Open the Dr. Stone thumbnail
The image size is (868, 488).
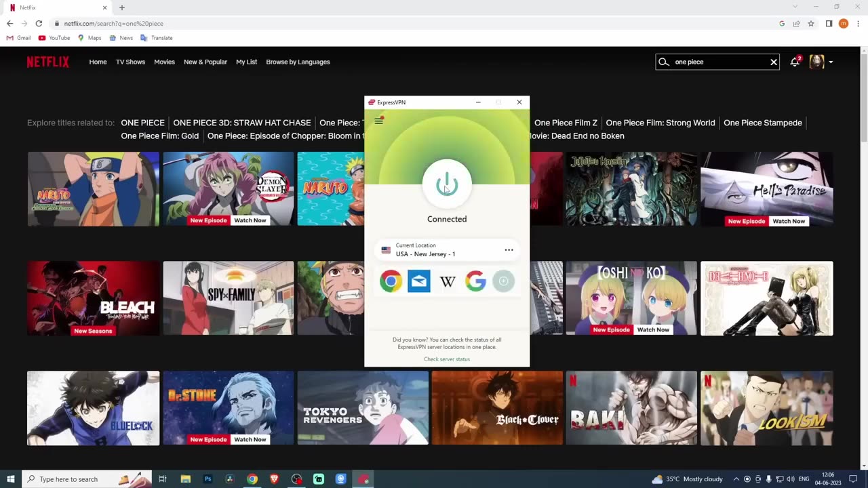(x=229, y=408)
